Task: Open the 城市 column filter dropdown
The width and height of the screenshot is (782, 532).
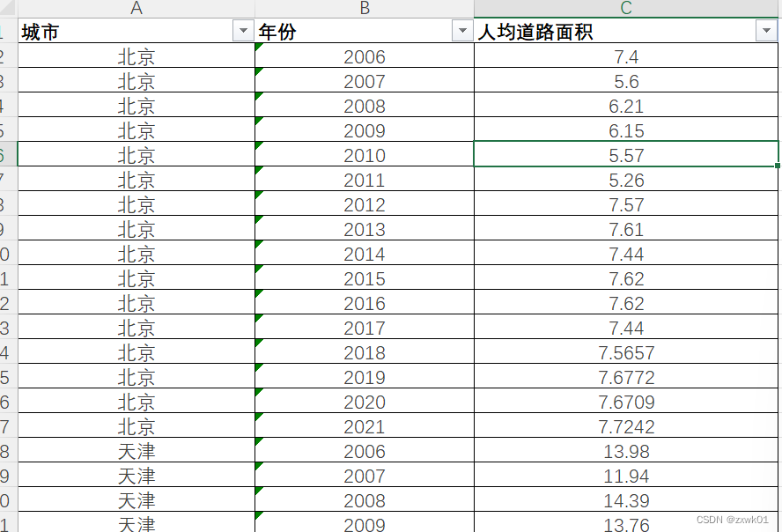Action: [x=243, y=31]
